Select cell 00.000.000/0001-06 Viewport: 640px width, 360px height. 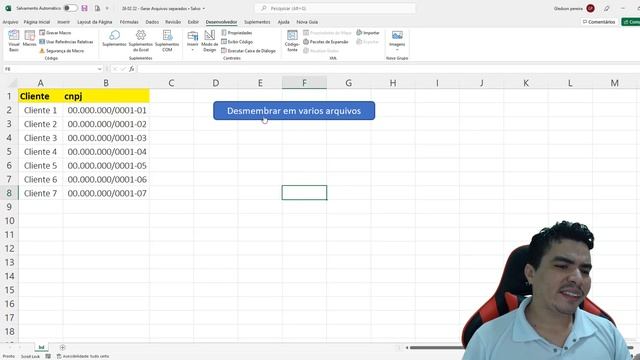(106, 179)
